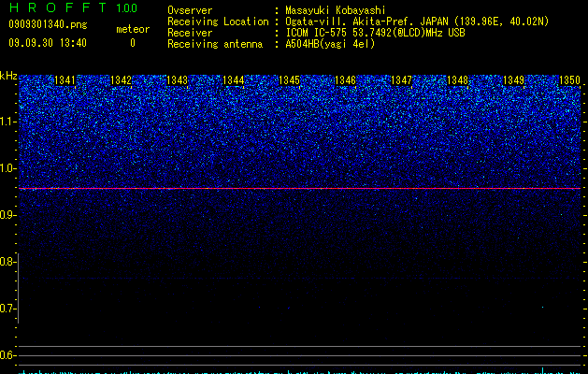Click the 0909301340.png filename
The width and height of the screenshot is (588, 374).
click(x=48, y=25)
